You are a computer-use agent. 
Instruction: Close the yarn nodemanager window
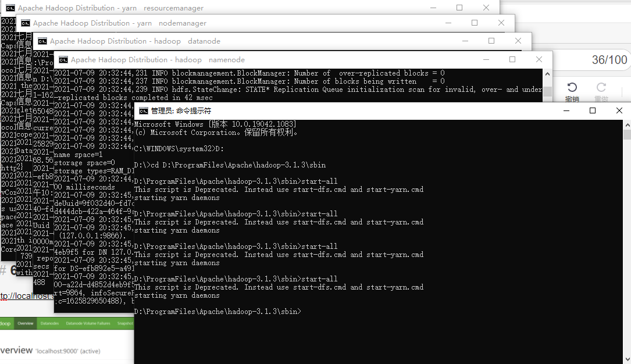[x=501, y=23]
